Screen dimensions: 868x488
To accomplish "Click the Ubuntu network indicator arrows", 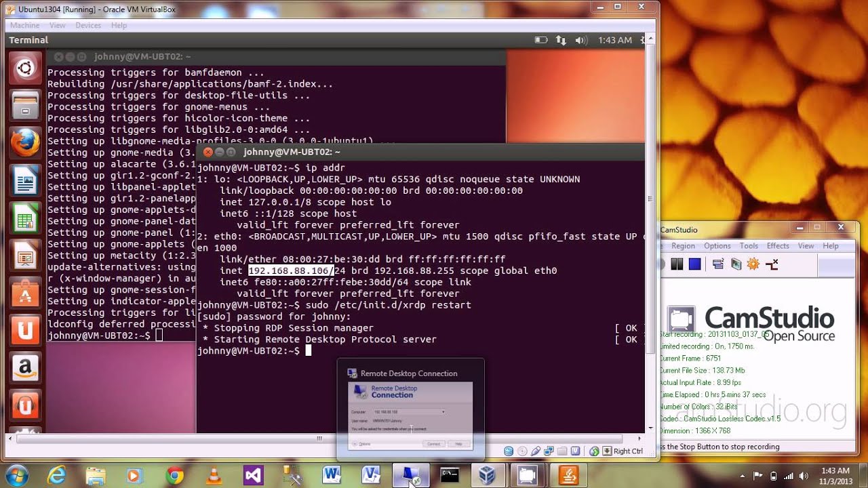I will [x=561, y=40].
